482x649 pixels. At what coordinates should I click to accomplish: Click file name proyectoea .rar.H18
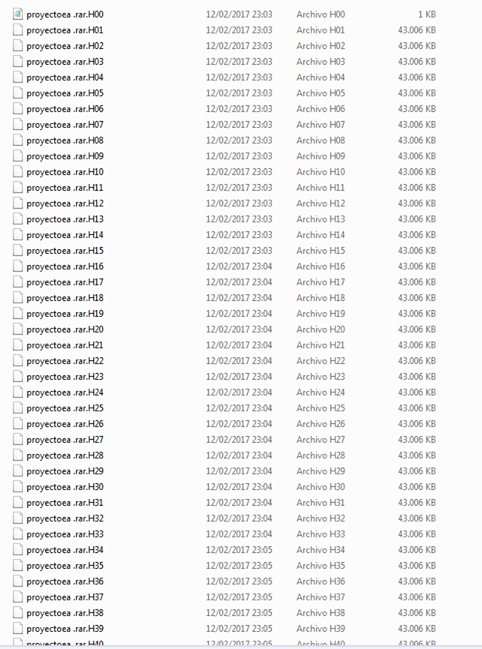coord(65,298)
